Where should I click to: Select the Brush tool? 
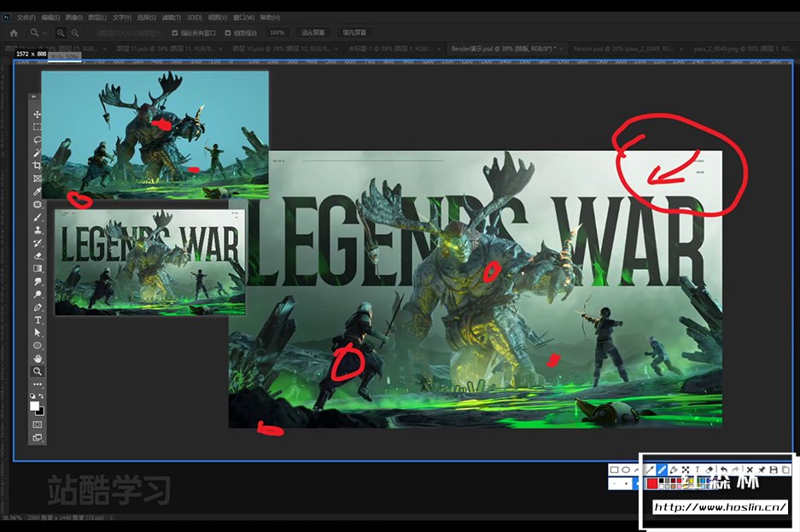coord(38,217)
